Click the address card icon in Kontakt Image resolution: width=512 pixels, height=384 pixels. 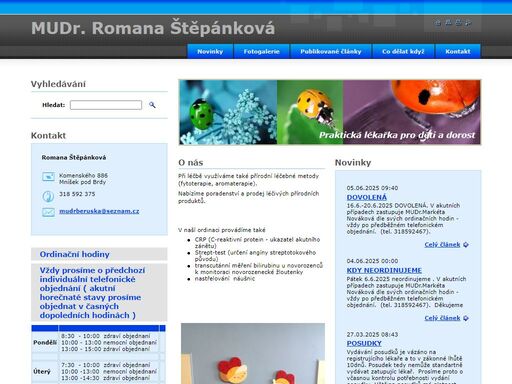[x=48, y=177]
